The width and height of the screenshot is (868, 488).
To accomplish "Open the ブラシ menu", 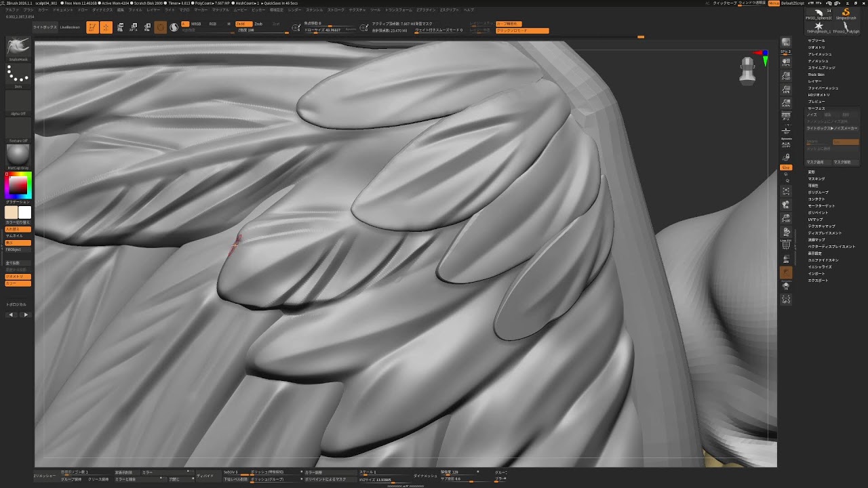I will coord(28,10).
